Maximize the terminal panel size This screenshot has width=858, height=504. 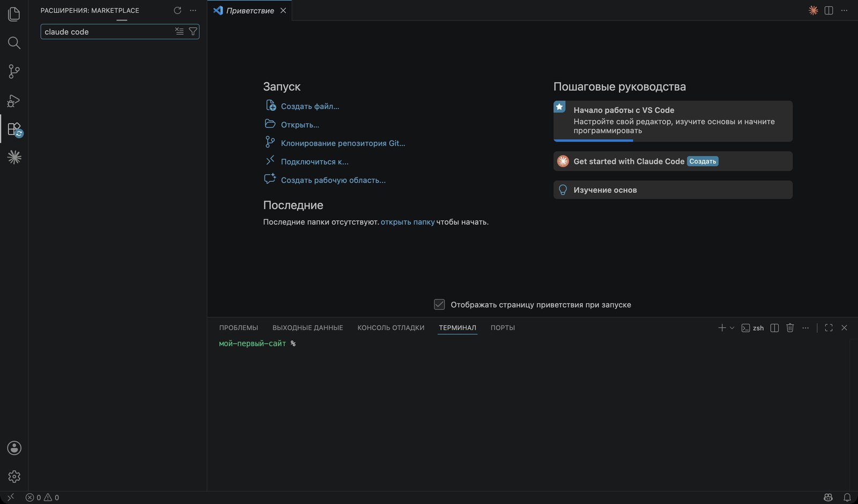point(829,328)
